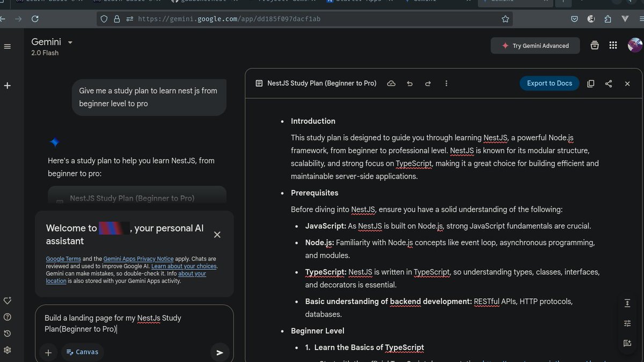Open the shield tracking protection icon
The width and height of the screenshot is (644, 362).
(105, 19)
